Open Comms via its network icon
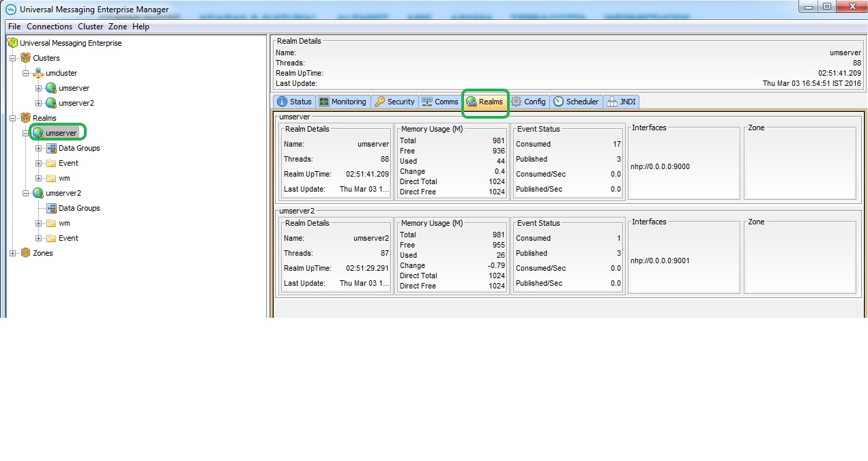 click(427, 102)
